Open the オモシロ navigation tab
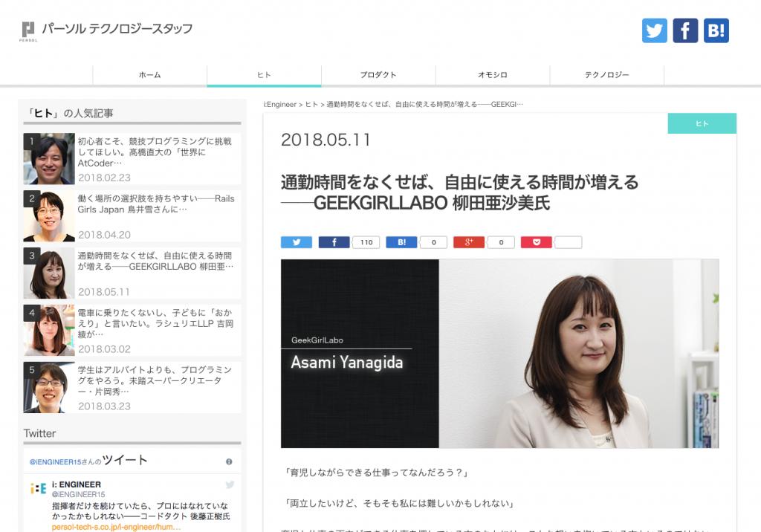 (x=493, y=75)
